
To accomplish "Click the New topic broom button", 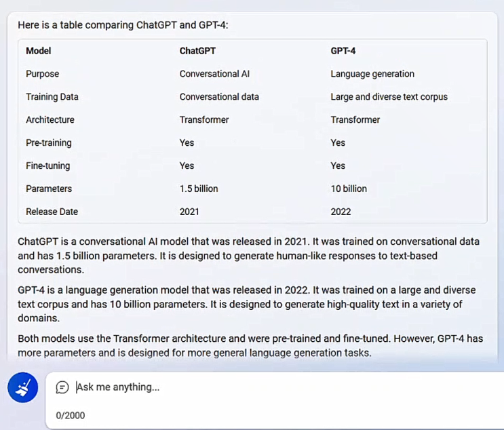I will pos(23,388).
